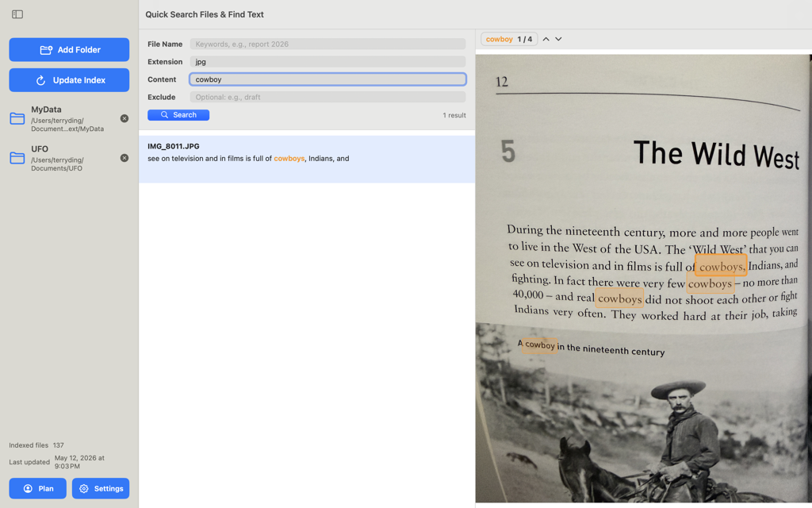
Task: Remove the UFO folder with its X
Action: click(124, 158)
